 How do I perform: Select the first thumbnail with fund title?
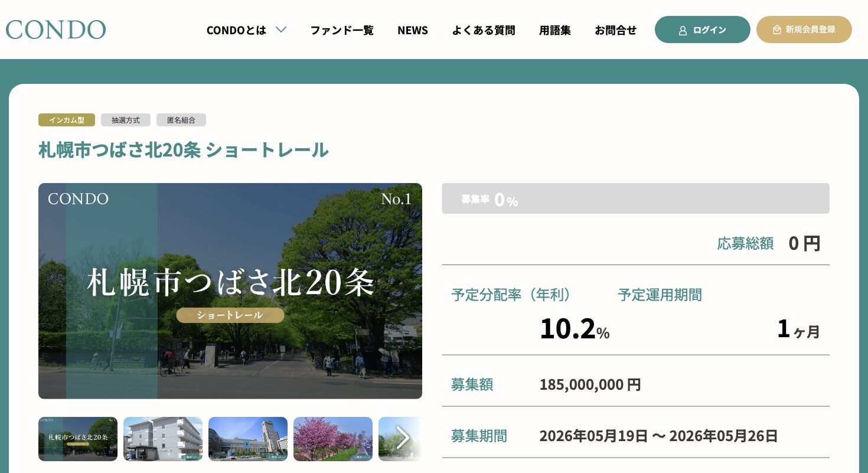(78, 439)
